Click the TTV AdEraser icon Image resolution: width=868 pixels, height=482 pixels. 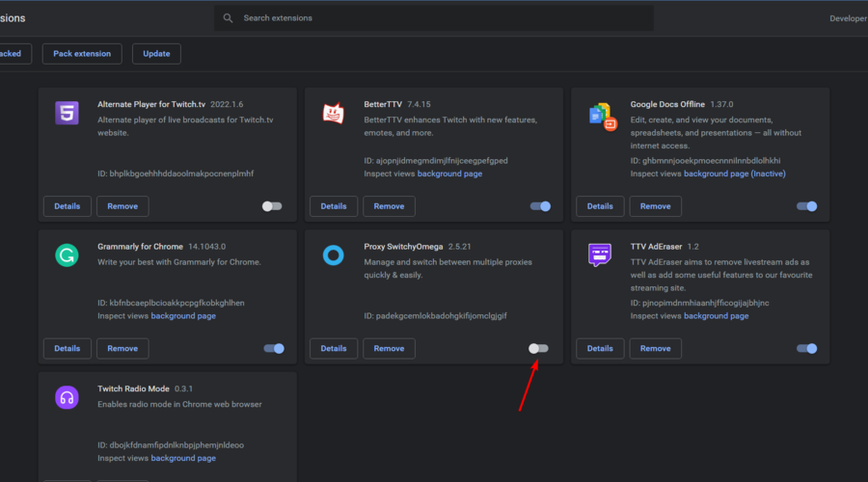click(x=599, y=255)
